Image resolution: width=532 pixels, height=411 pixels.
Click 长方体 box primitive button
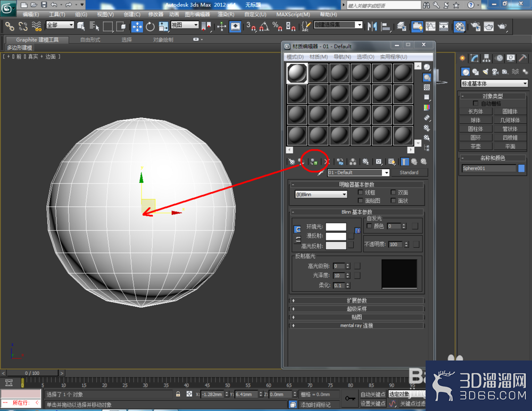coord(475,111)
